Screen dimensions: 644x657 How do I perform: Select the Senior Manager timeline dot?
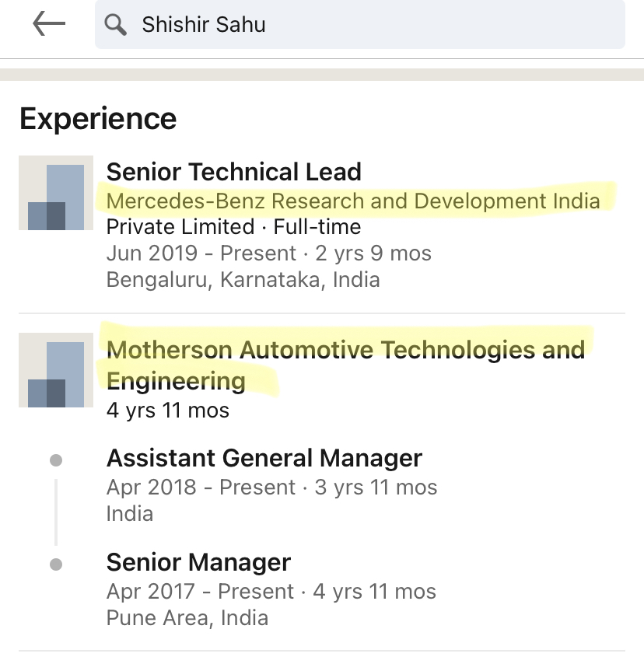coord(56,564)
